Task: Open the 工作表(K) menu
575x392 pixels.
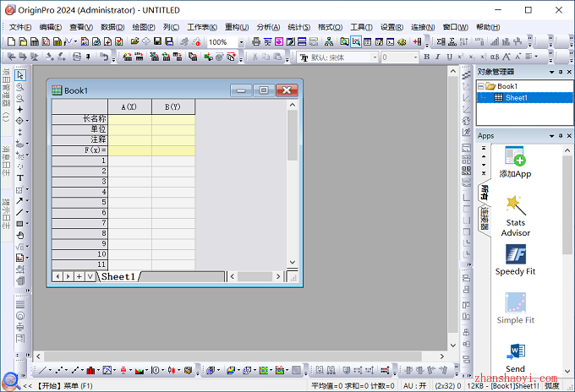Action: click(202, 27)
